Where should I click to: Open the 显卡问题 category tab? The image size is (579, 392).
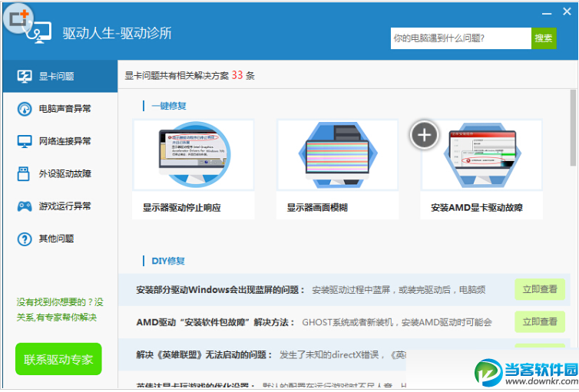point(60,77)
